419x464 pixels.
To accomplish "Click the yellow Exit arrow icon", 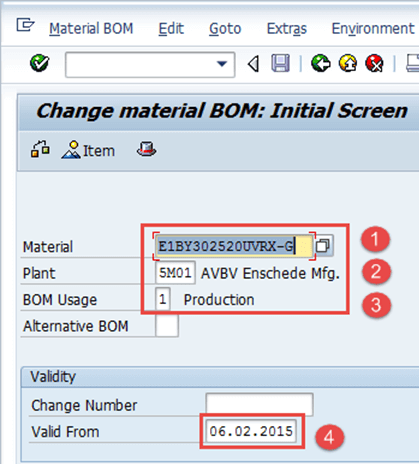I will (348, 63).
